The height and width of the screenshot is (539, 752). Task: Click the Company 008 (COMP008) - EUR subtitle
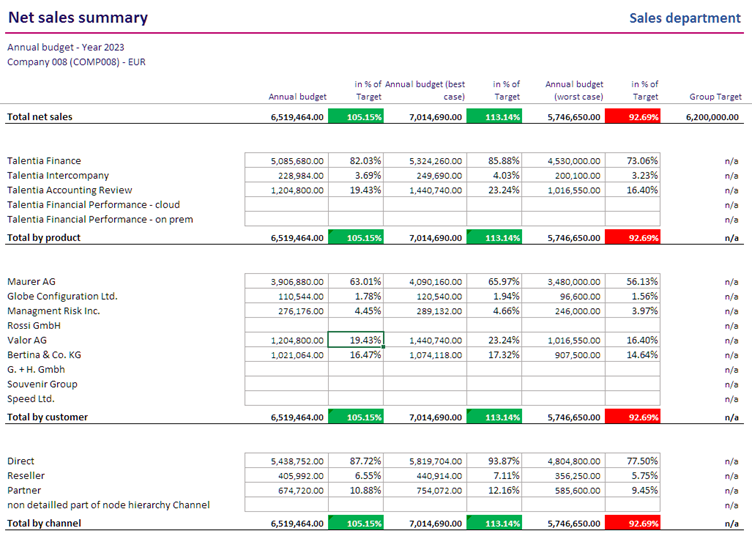[x=76, y=61]
